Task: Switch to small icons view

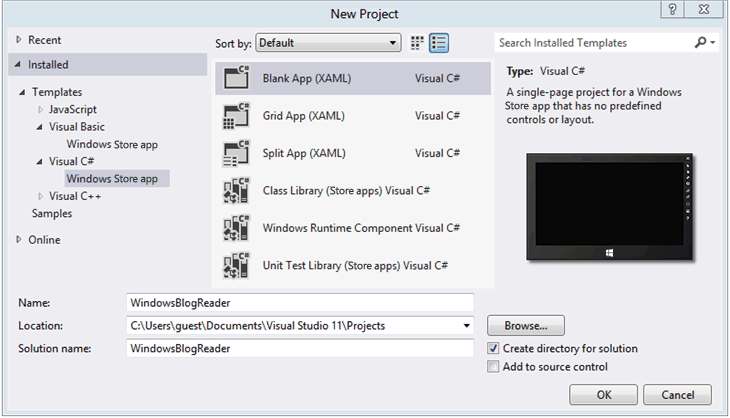Action: click(418, 43)
